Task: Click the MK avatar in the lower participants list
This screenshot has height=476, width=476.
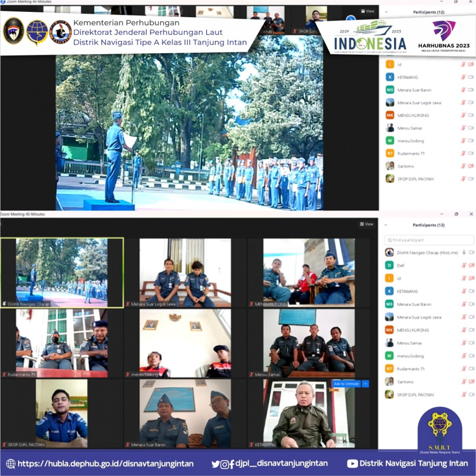Action: tap(389, 330)
